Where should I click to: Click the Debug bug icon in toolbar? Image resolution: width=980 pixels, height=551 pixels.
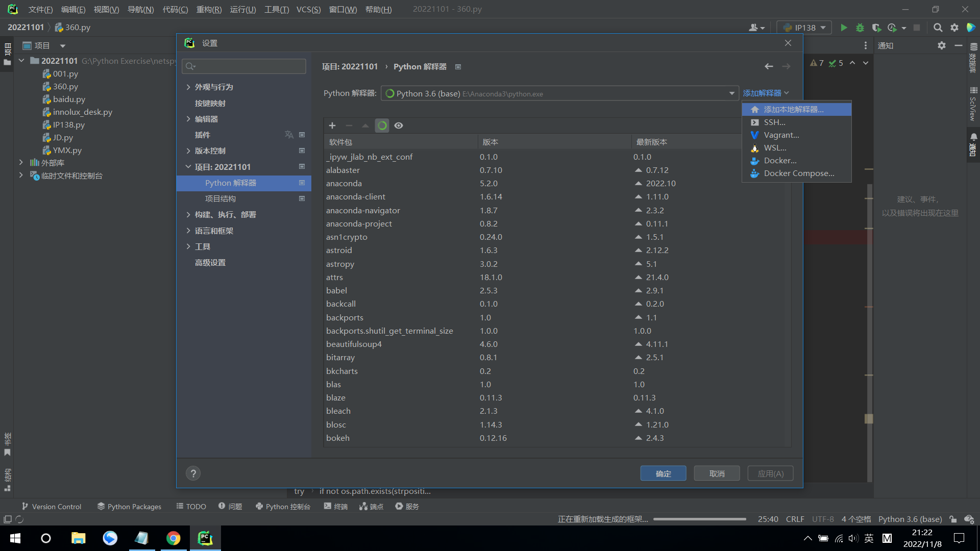point(860,28)
